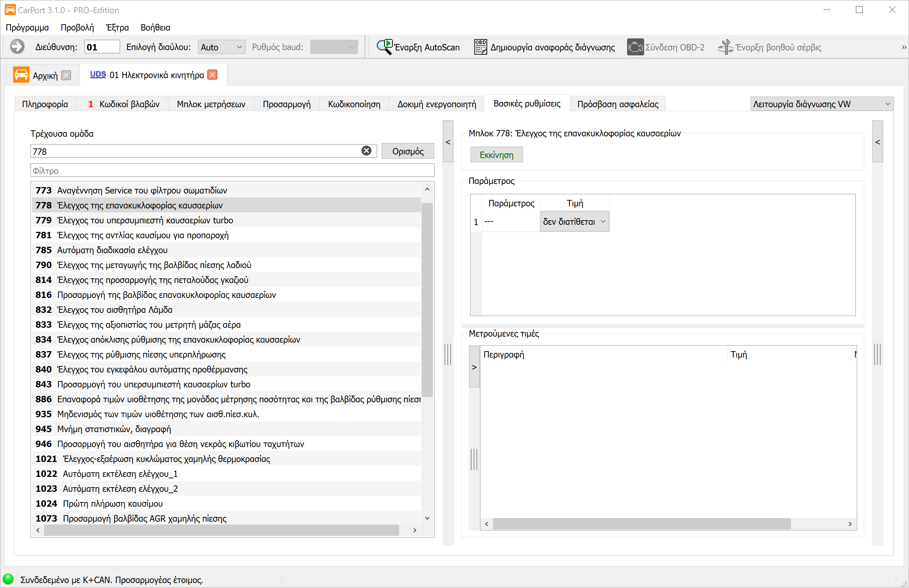909x588 pixels.
Task: Click the current group field showing 778
Action: [203, 151]
